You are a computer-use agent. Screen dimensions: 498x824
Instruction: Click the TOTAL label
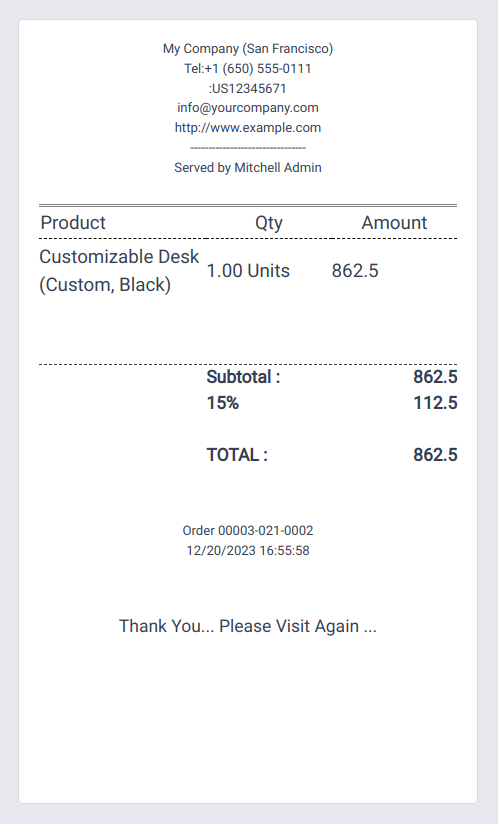coord(237,455)
